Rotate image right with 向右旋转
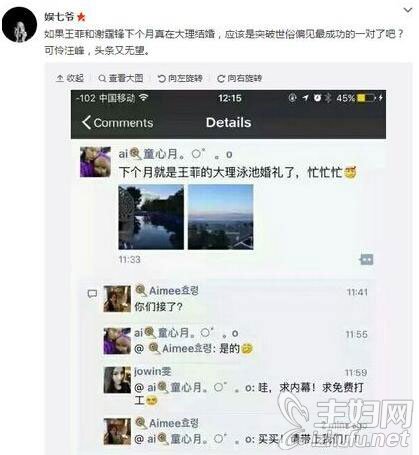 coord(240,78)
